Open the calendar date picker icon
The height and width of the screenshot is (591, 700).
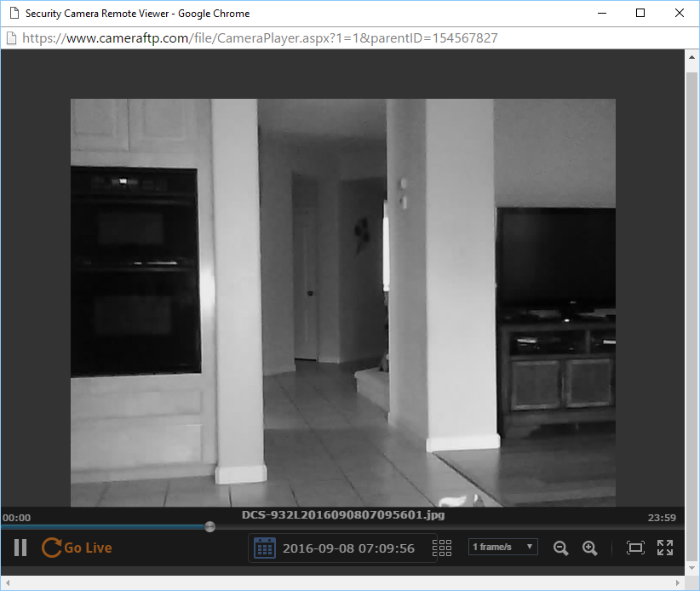click(x=265, y=548)
